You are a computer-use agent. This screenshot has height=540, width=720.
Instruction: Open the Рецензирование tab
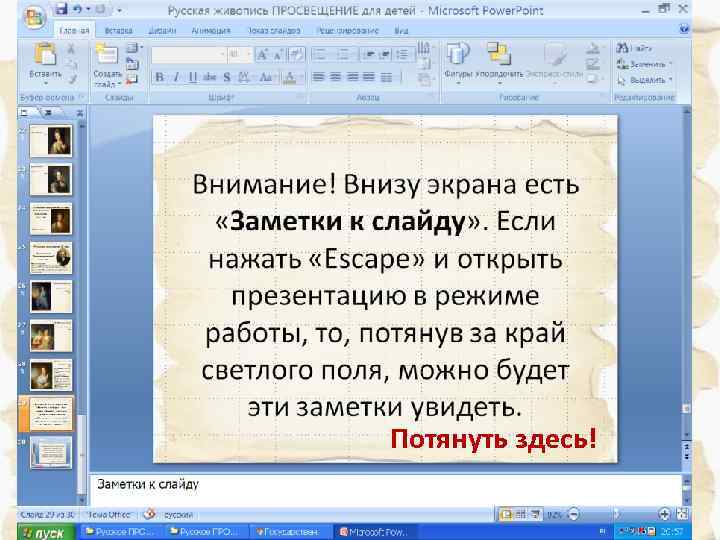coord(348,31)
